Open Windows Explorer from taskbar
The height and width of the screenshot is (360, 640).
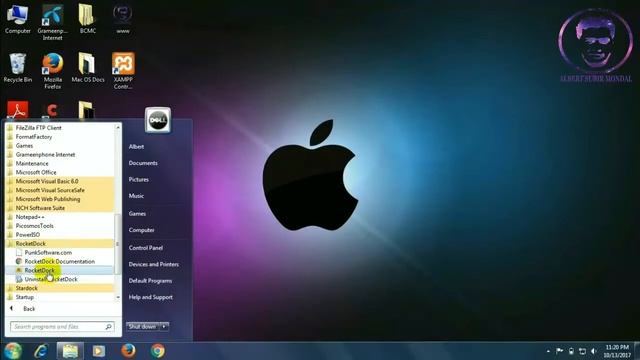(70, 351)
